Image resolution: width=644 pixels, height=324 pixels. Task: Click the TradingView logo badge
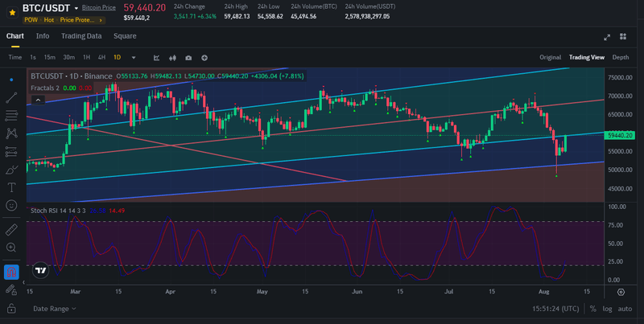point(41,270)
